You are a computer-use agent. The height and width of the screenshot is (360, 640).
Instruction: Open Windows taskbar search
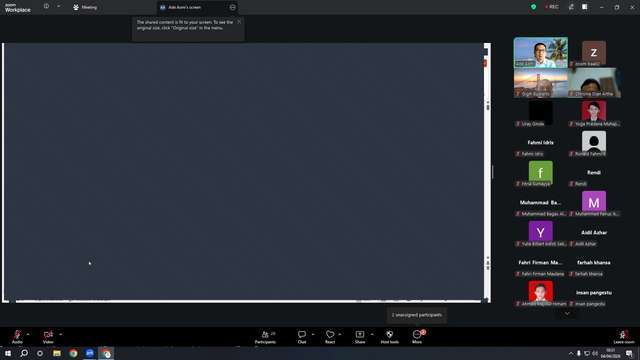pos(24,353)
